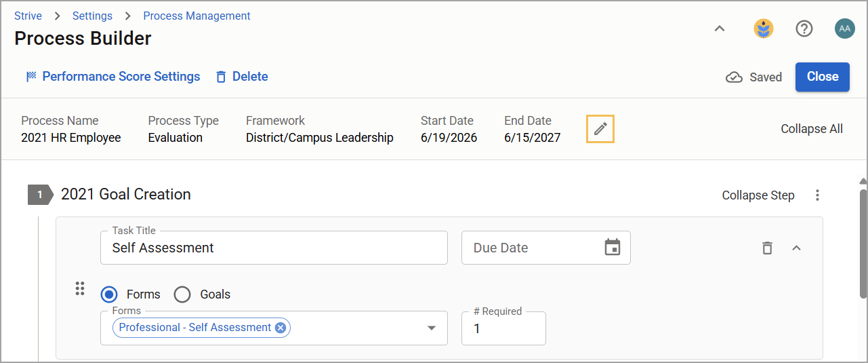Select the Goals radio button
868x363 pixels.
[182, 294]
